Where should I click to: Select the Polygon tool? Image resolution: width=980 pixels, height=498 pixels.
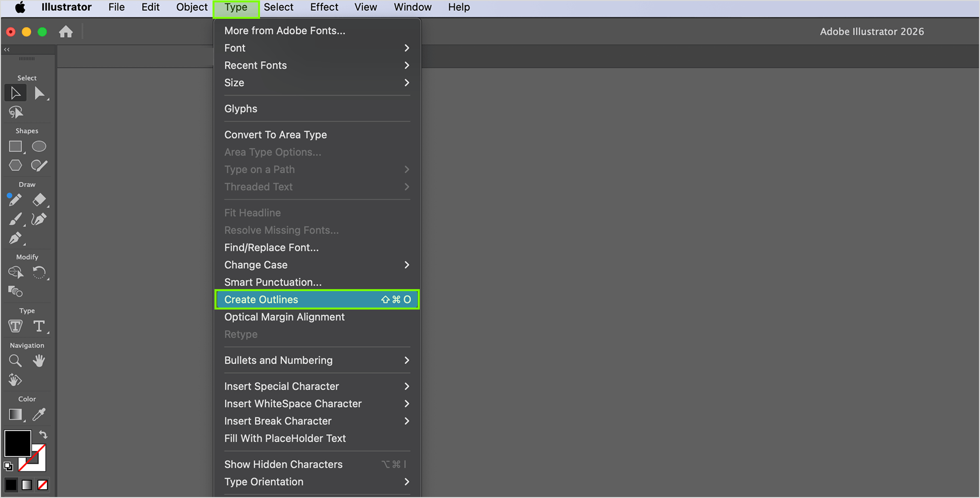(x=15, y=165)
